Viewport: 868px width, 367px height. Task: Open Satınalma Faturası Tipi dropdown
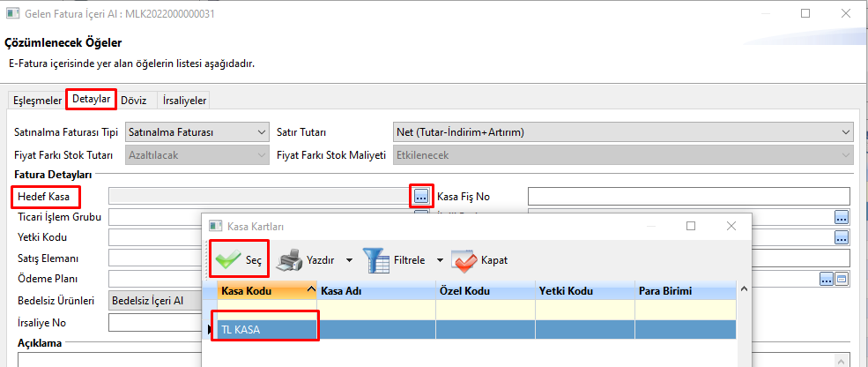pos(197,132)
